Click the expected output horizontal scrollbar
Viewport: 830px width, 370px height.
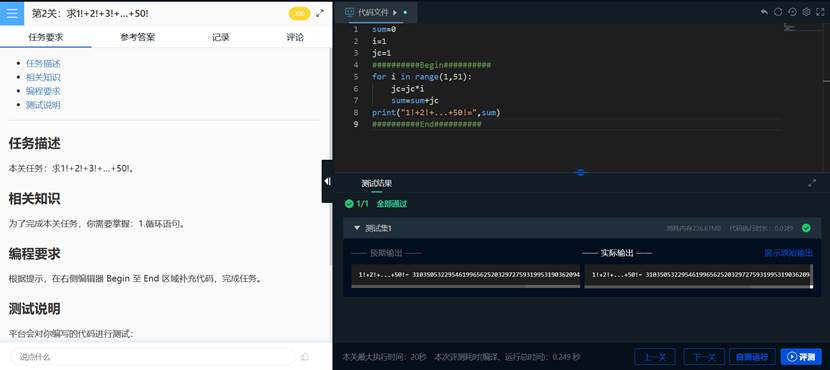click(466, 287)
